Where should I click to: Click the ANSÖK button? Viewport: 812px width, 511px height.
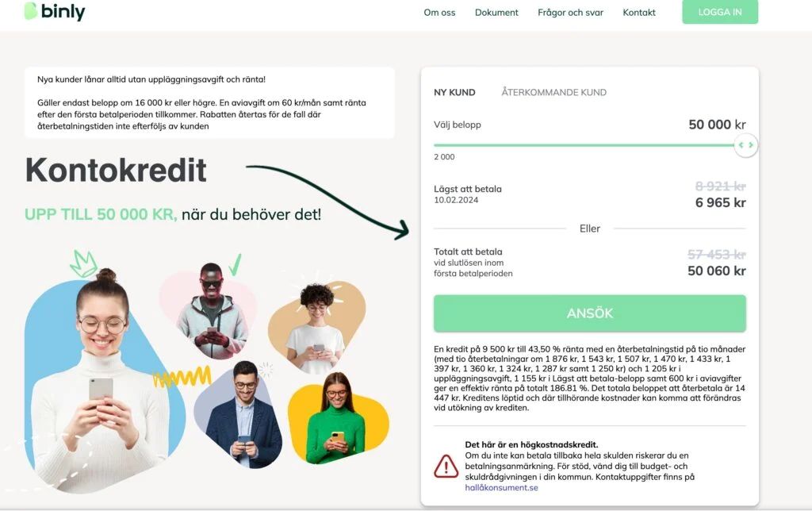tap(590, 313)
